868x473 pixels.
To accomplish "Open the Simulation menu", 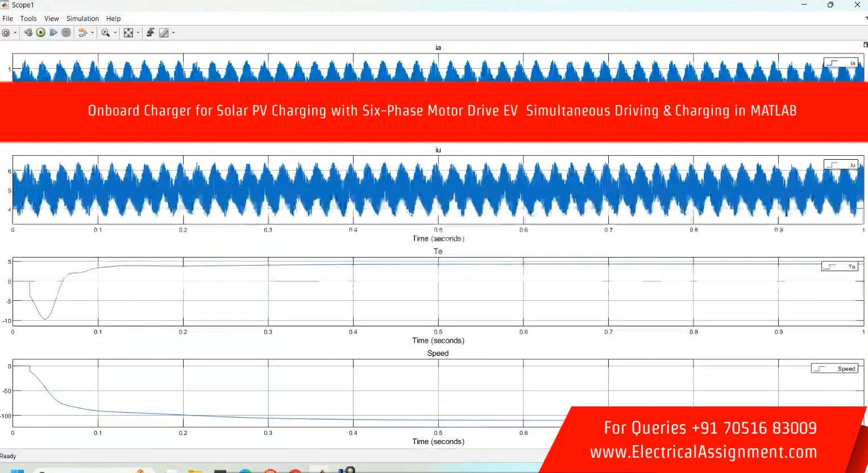I will (82, 19).
